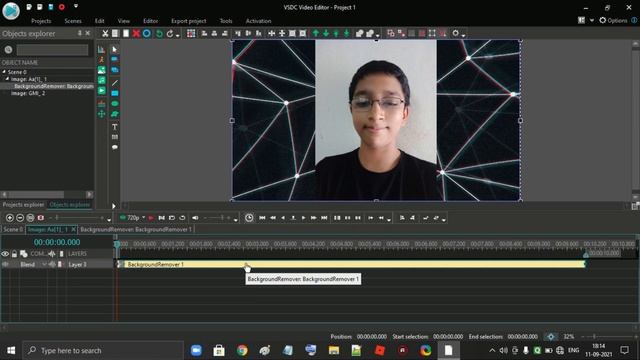Click the volume speaker icon
The image size is (640, 360).
coord(195,218)
